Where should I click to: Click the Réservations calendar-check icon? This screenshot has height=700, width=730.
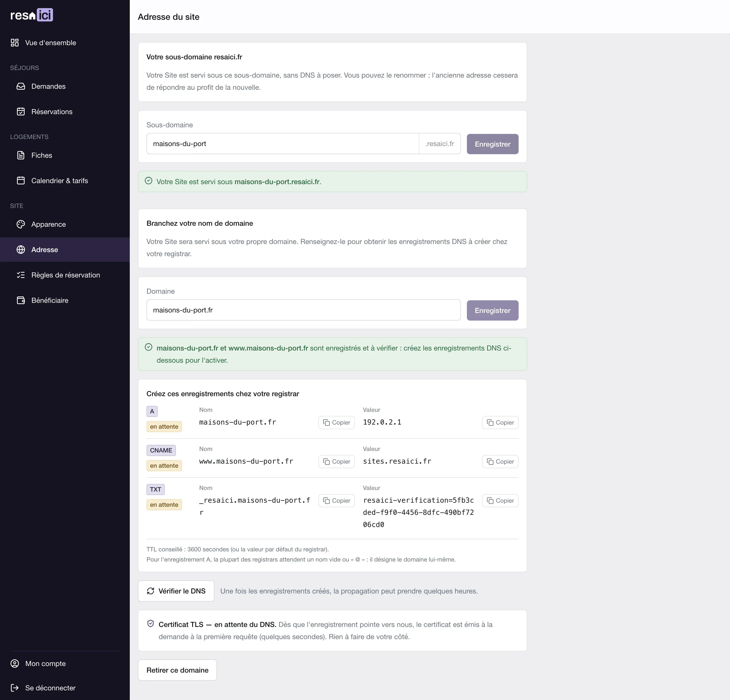(x=21, y=112)
